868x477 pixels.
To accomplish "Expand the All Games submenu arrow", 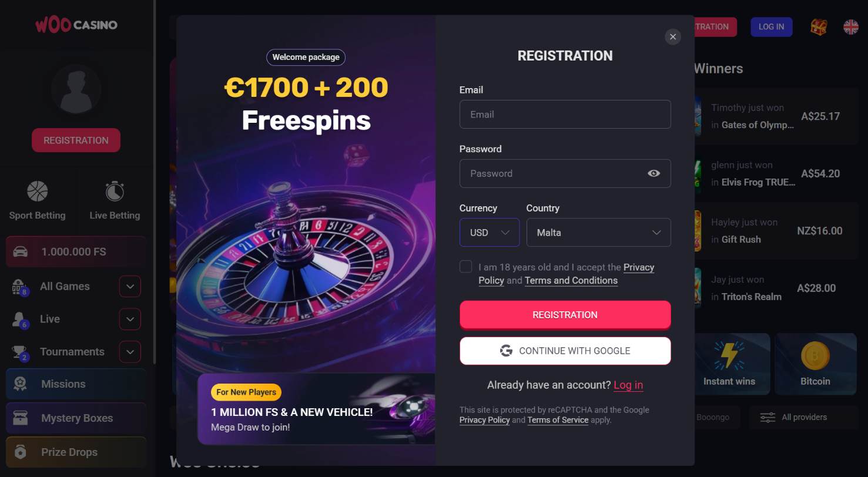I will 130,287.
